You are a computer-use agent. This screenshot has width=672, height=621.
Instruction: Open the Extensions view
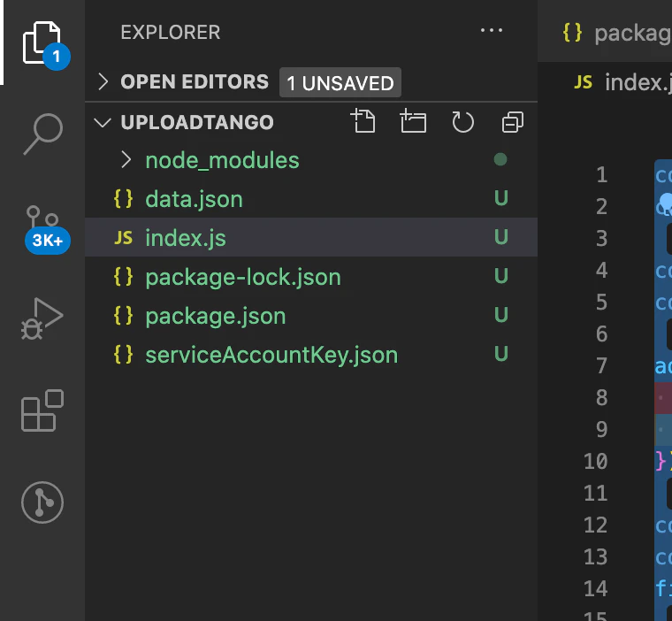(x=42, y=410)
